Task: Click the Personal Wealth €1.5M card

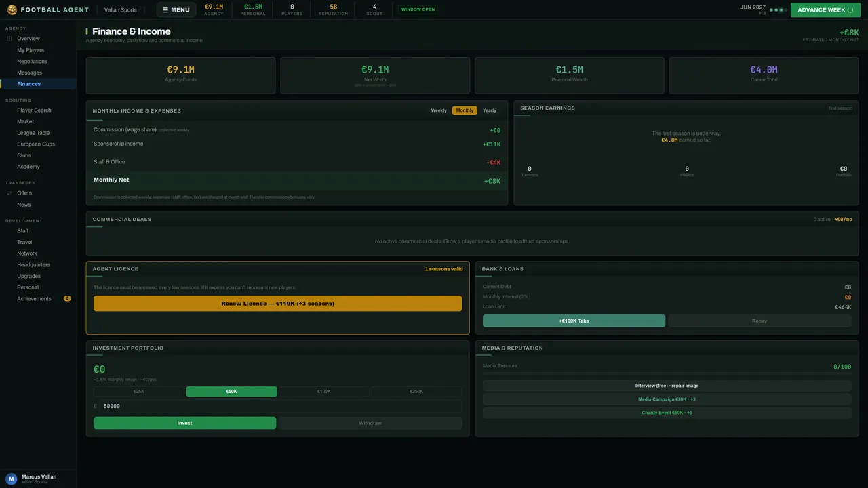Action: [570, 75]
